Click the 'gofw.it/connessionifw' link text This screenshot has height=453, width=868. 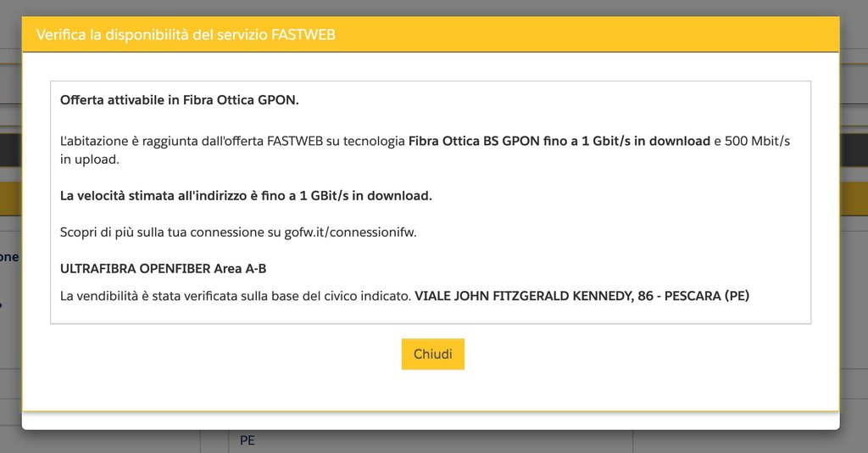(x=349, y=232)
